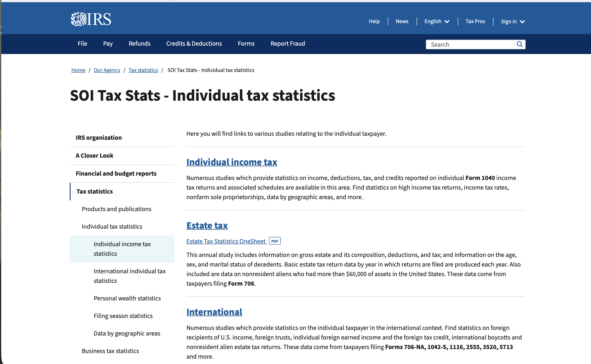Click inside the Search field
Image resolution: width=591 pixels, height=364 pixels.
(469, 44)
